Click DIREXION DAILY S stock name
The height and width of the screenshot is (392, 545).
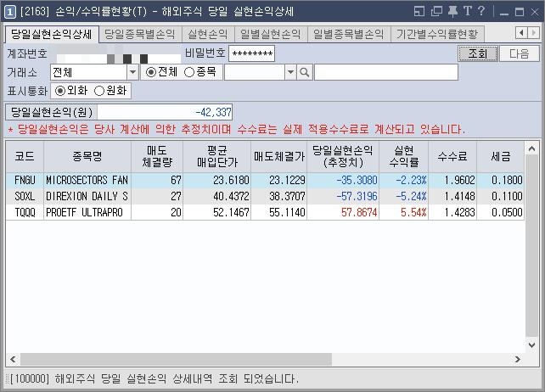point(87,196)
